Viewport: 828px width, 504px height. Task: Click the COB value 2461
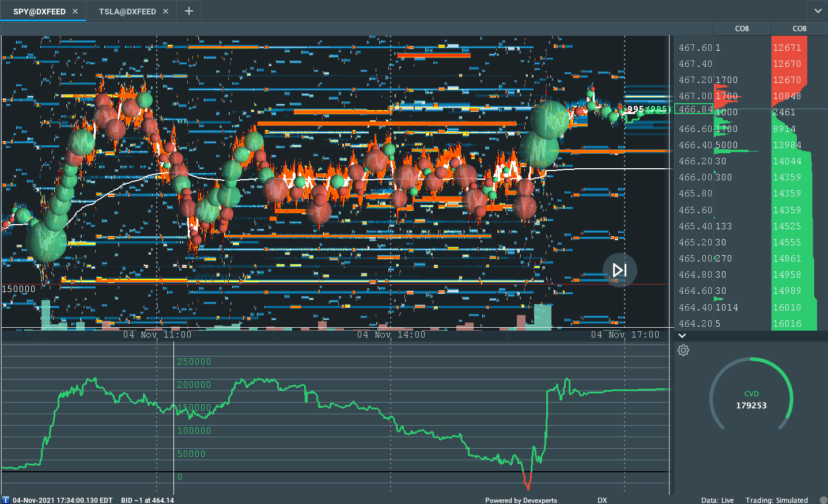(784, 112)
